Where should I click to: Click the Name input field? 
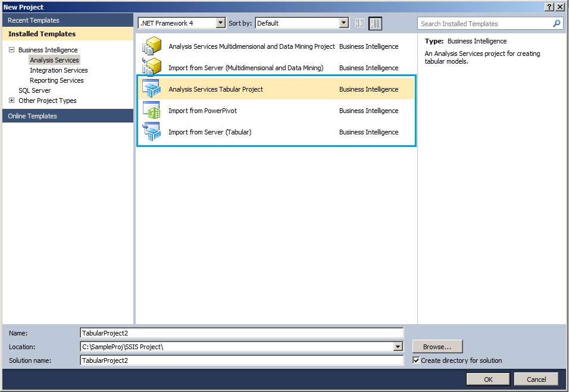click(x=242, y=333)
